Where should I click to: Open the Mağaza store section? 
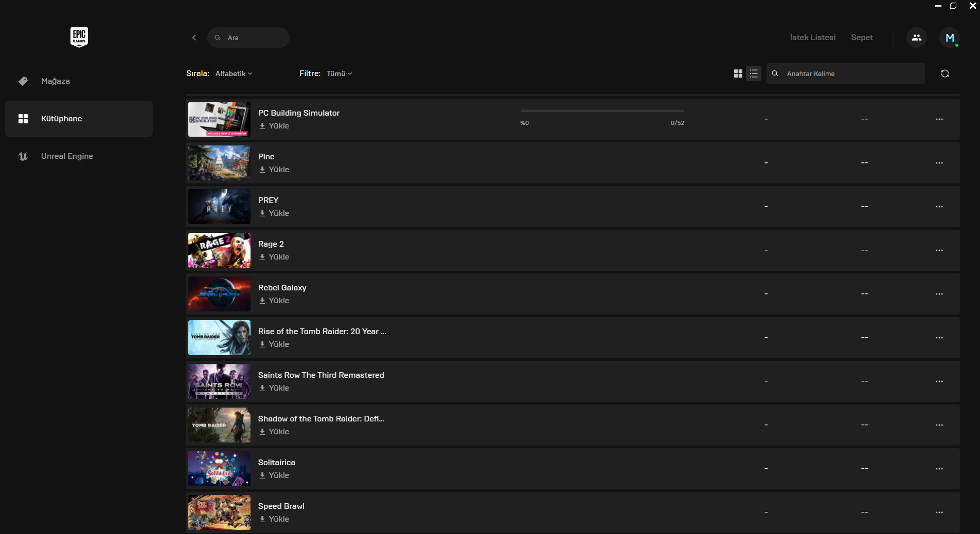coord(79,81)
